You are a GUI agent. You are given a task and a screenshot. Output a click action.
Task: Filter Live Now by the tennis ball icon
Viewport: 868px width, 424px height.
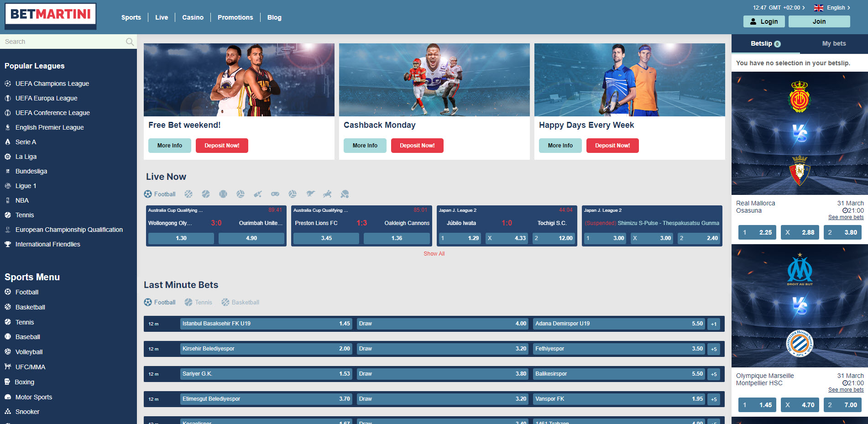point(206,194)
